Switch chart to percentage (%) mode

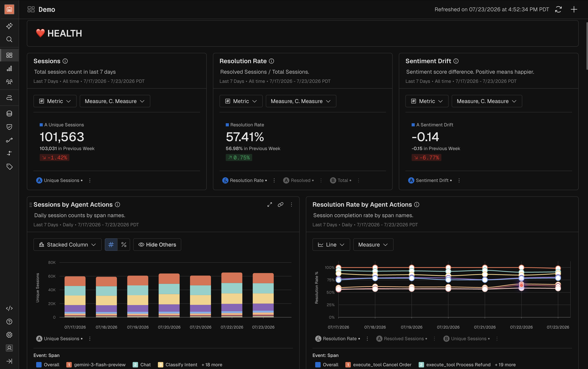[124, 245]
